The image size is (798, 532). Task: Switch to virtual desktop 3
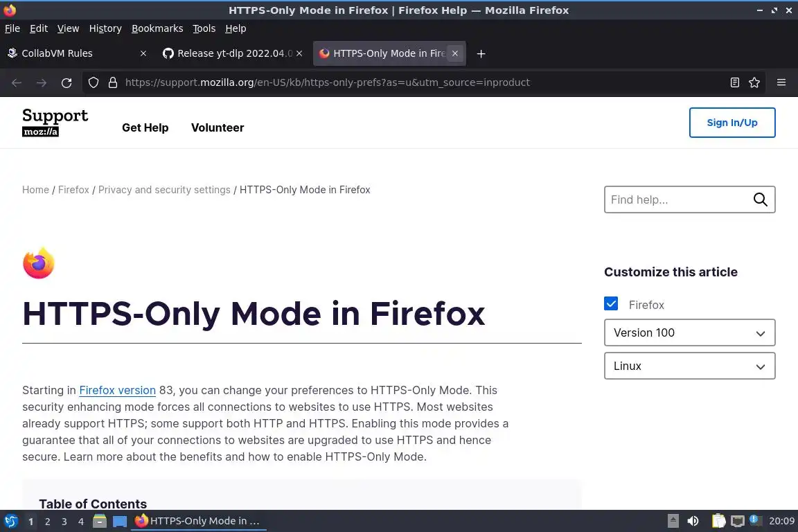[64, 522]
